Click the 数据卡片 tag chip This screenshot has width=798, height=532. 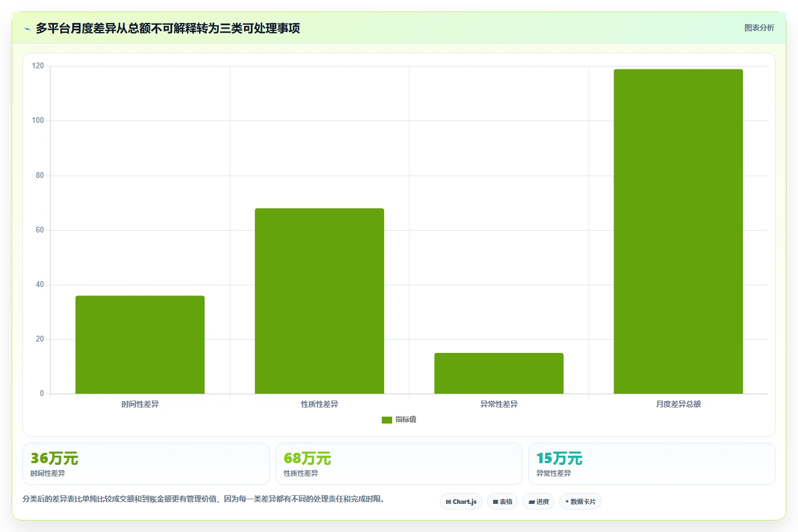pos(580,502)
